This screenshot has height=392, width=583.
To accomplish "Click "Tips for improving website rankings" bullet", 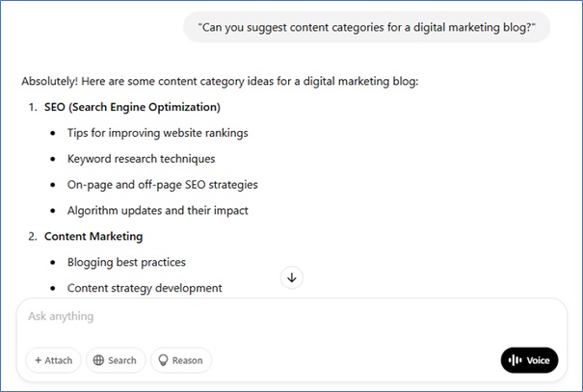I will click(157, 133).
